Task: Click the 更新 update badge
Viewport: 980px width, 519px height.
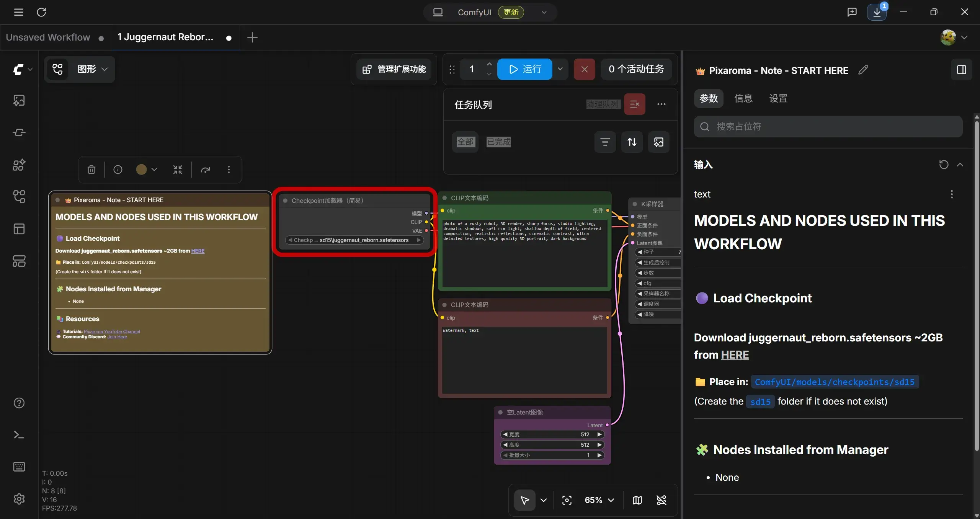Action: pos(511,12)
